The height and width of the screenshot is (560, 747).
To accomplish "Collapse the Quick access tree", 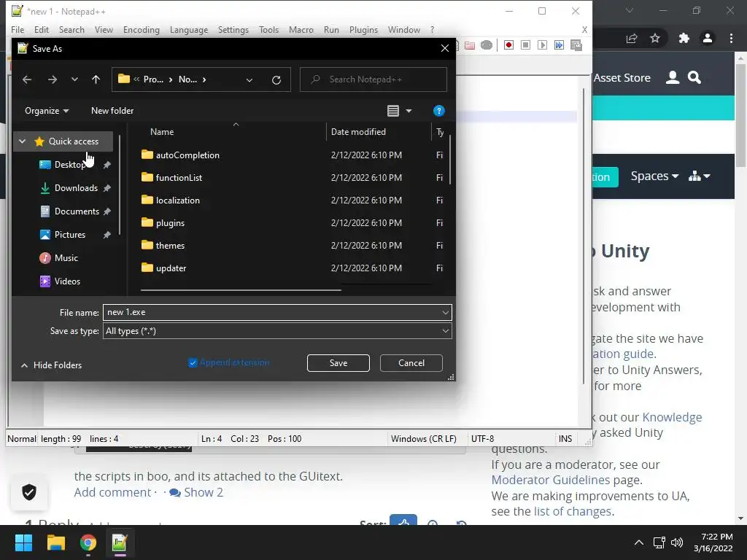I will click(23, 141).
